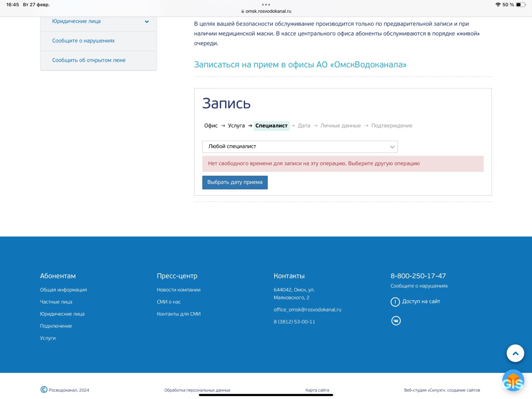Open Юридические лица footer link
Viewport: 532px width, 399px height.
pyautogui.click(x=62, y=314)
